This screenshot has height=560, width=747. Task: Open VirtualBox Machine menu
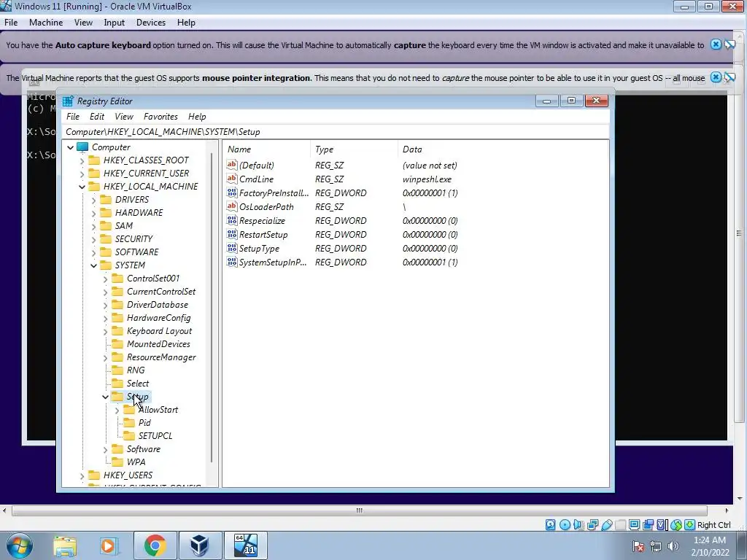point(46,23)
